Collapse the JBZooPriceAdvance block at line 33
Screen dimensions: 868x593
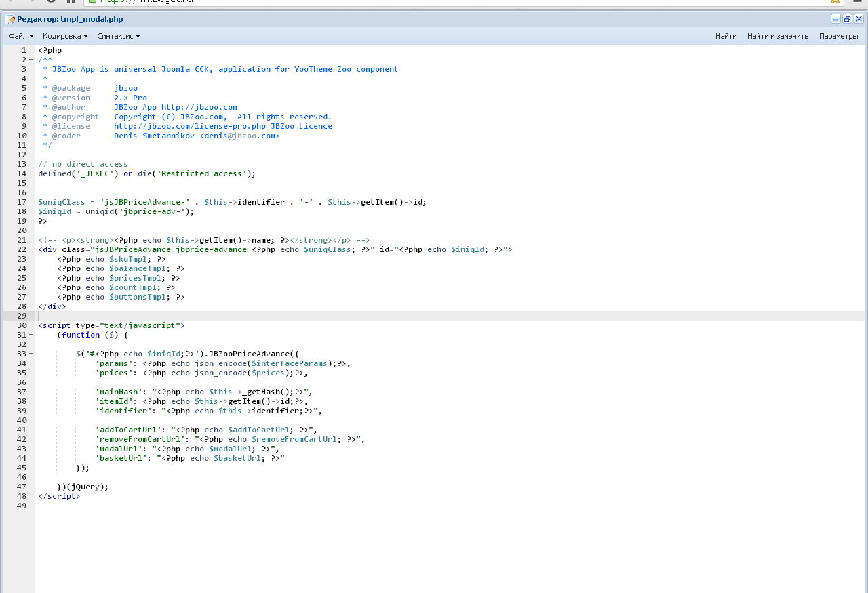click(x=31, y=354)
